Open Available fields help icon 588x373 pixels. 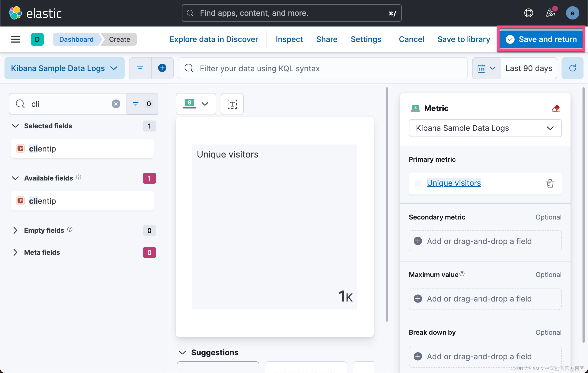tap(79, 177)
